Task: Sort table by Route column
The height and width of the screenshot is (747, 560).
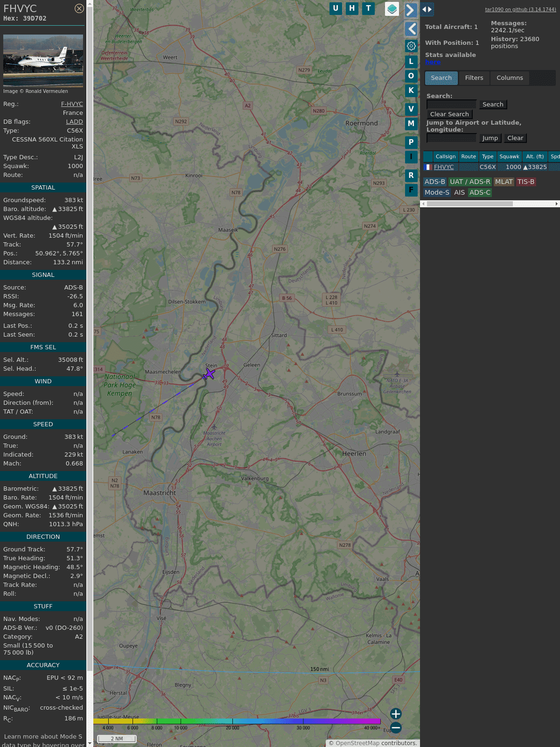Action: tap(469, 157)
